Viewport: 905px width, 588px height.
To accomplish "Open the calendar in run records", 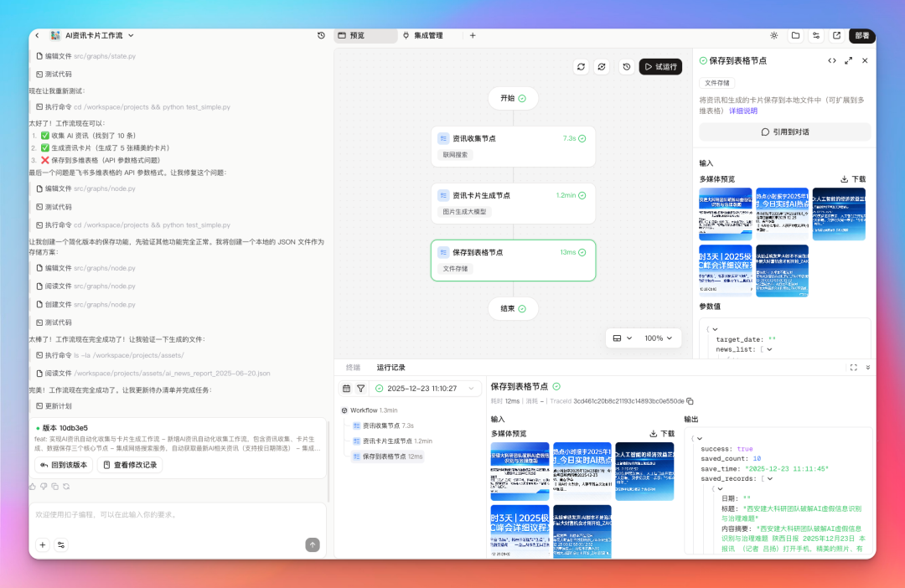I will (x=346, y=389).
